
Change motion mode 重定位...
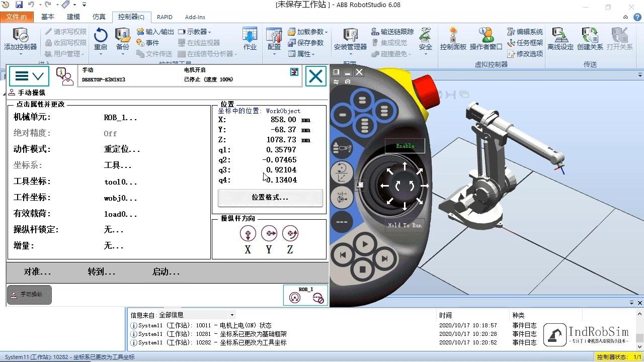tap(122, 149)
